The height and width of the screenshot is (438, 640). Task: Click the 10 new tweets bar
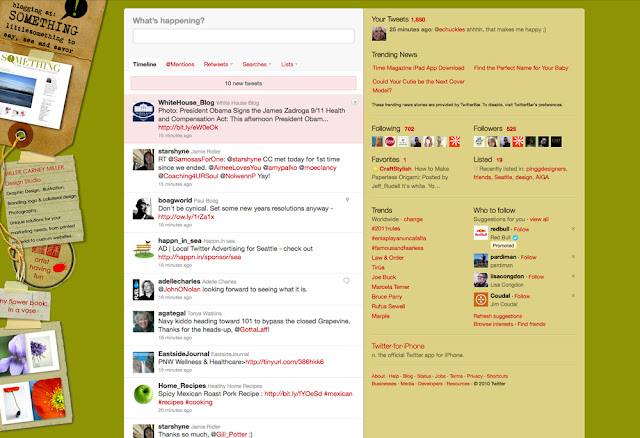(x=243, y=83)
